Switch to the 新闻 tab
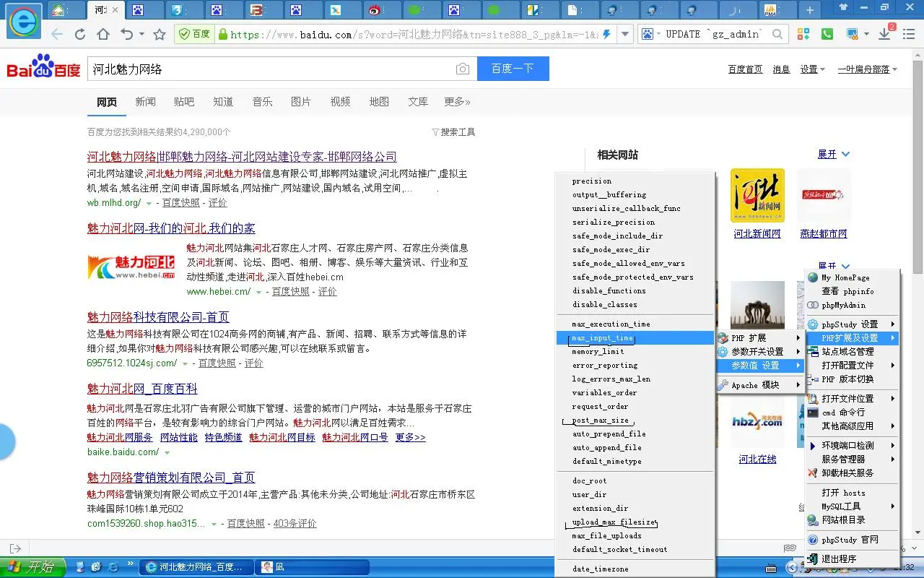The height and width of the screenshot is (578, 924). [x=145, y=102]
